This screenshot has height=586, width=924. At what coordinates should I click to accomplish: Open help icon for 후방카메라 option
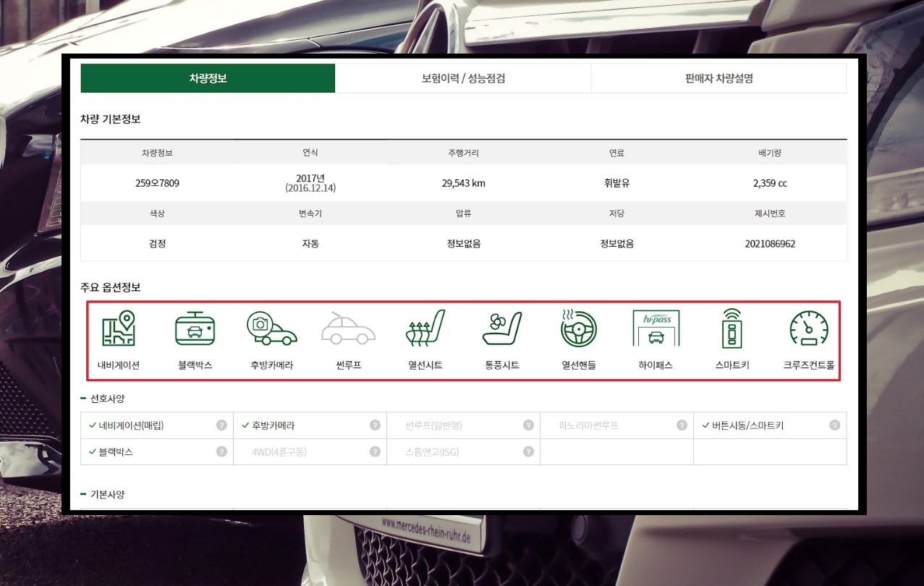pos(375,425)
